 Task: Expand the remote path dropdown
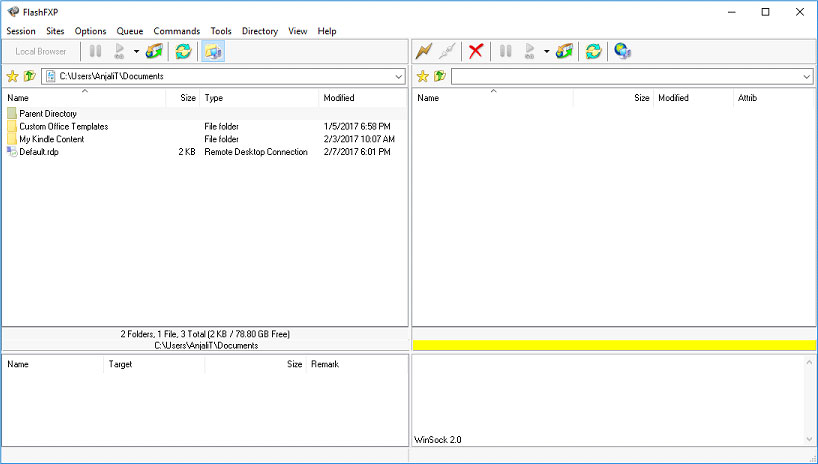(807, 77)
